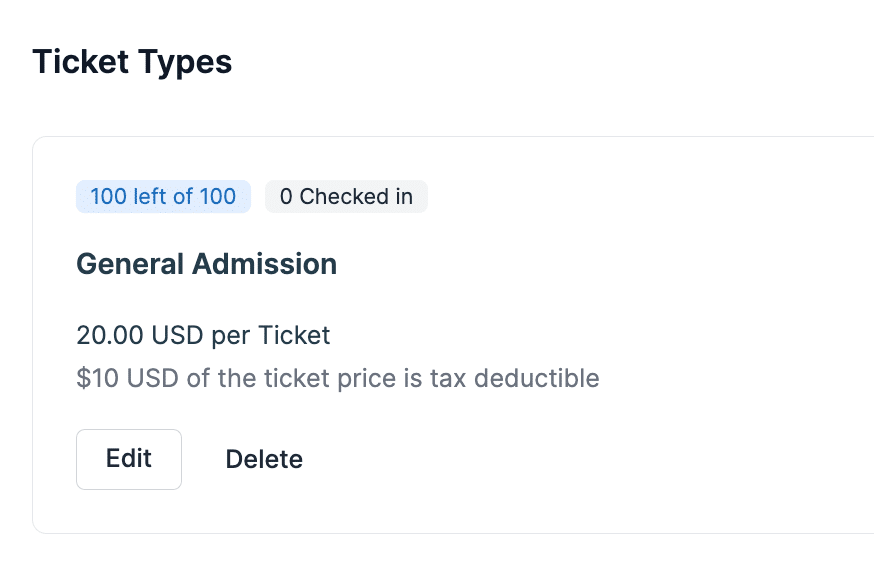Click the gray check-in count badge
Viewport: 874px width, 584px height.
[346, 196]
